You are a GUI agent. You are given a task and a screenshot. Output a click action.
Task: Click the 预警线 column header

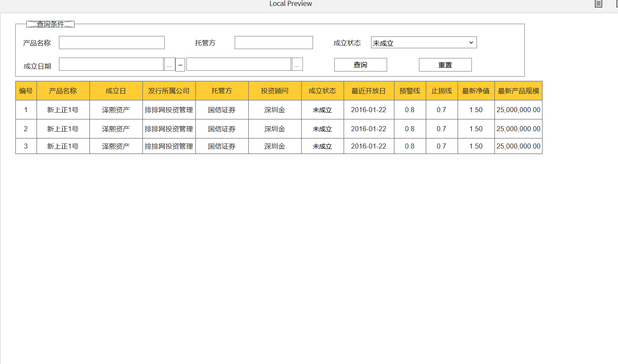(410, 91)
